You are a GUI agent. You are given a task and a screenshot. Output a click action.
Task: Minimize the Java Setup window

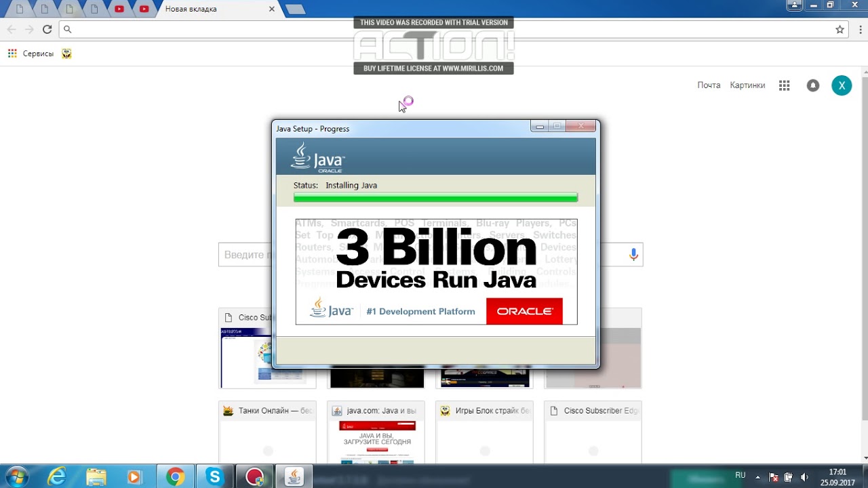(x=540, y=126)
